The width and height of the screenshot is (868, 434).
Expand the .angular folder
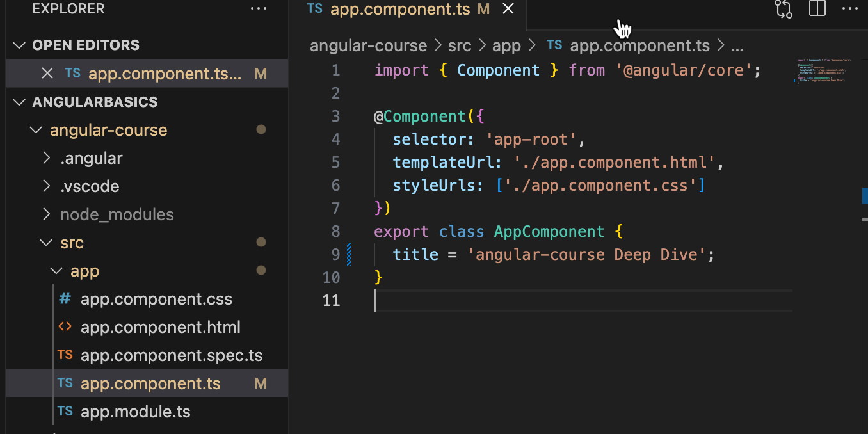(91, 158)
